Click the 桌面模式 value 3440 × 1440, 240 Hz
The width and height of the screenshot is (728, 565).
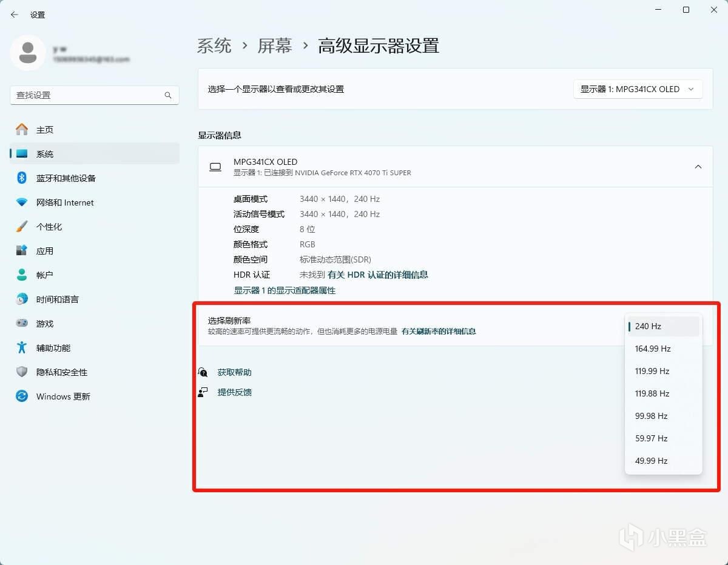click(x=340, y=199)
